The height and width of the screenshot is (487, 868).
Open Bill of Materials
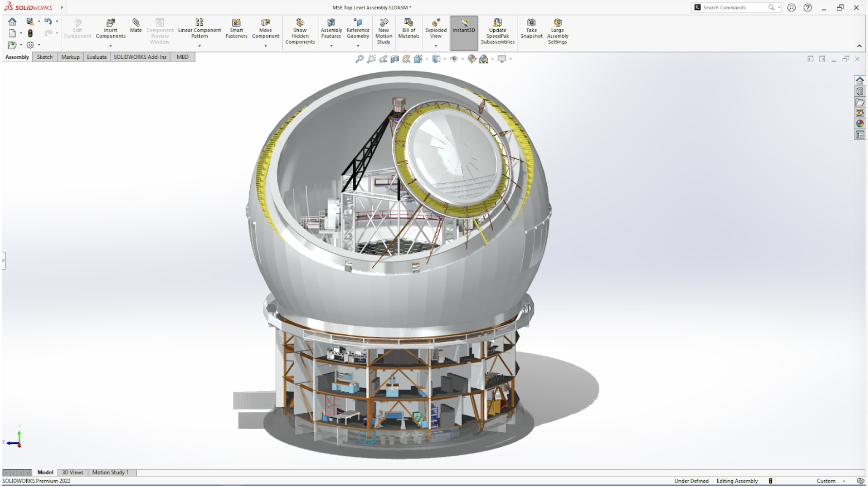click(x=408, y=29)
